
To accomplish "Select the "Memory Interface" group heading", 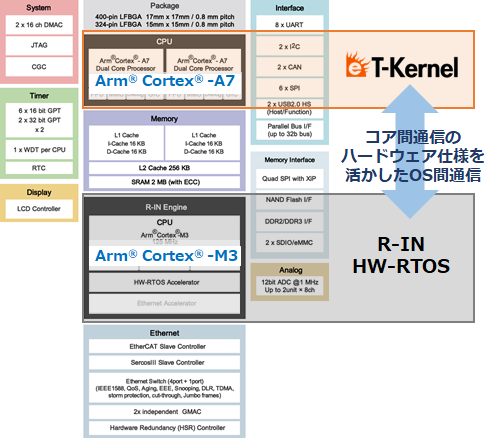I will point(290,160).
